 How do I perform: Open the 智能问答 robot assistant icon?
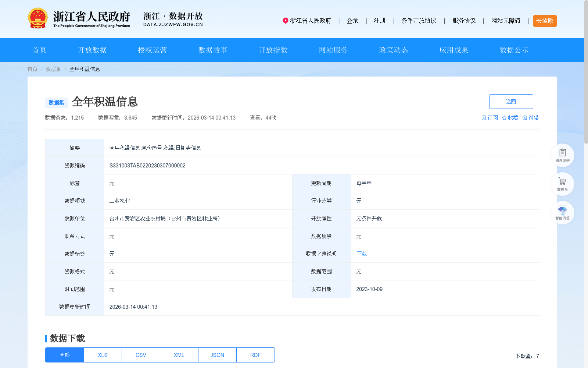click(562, 212)
